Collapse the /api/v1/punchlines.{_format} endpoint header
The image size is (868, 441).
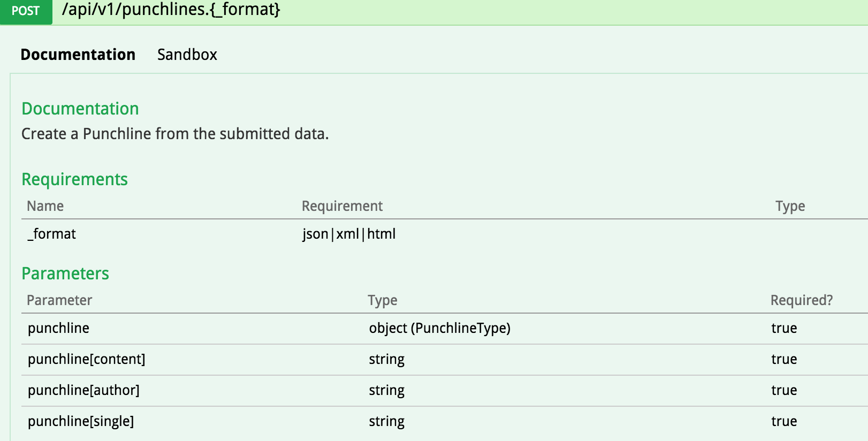point(171,10)
